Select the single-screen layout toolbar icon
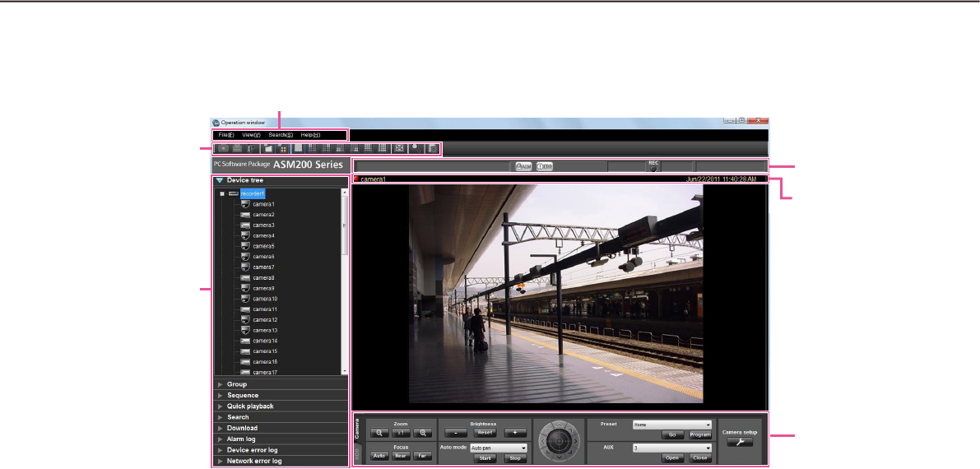The height and width of the screenshot is (469, 980). coord(298,149)
